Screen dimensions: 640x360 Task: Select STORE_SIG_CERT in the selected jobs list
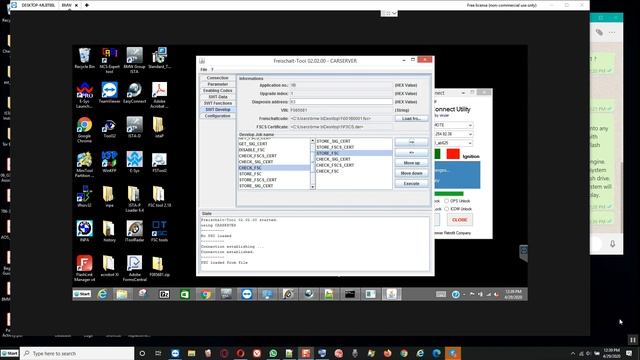(353, 141)
